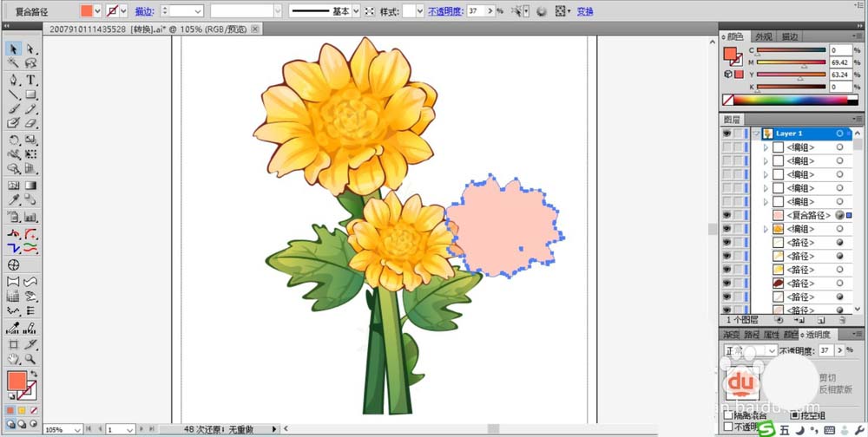Click trash icon in Layers panel

pyautogui.click(x=842, y=320)
